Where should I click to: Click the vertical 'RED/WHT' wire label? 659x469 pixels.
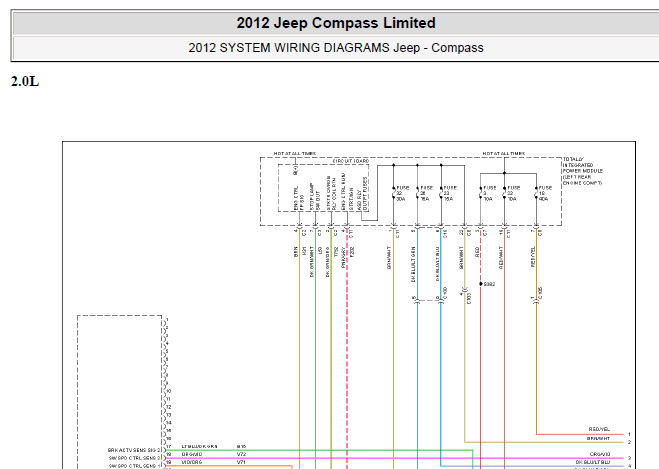(x=501, y=258)
